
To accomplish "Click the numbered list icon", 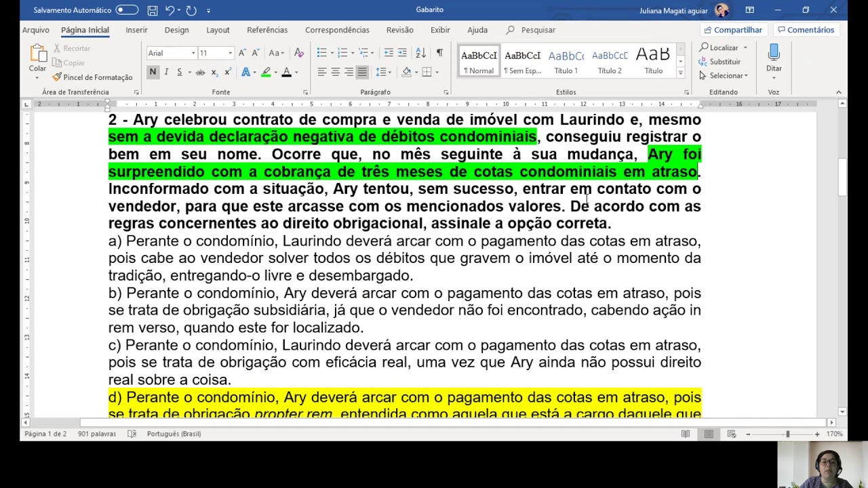I will tap(342, 53).
